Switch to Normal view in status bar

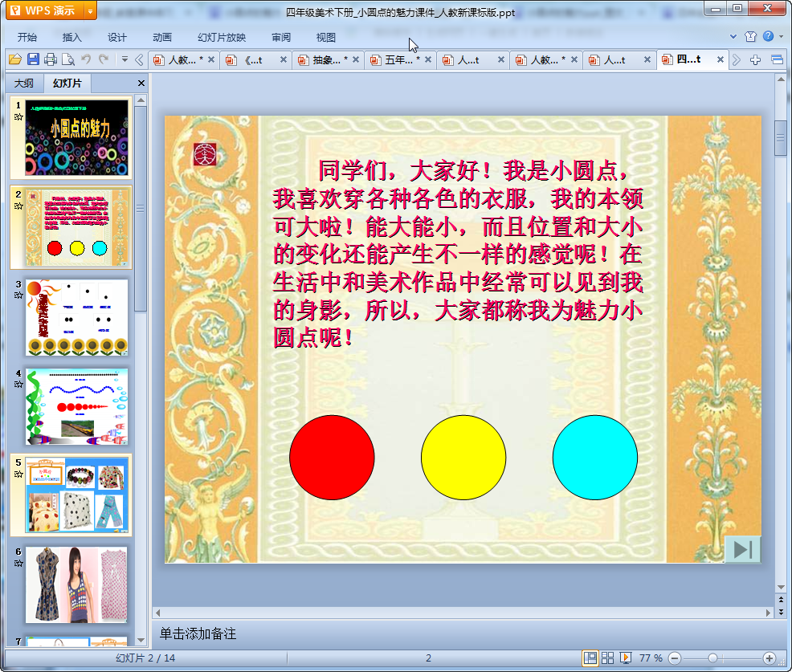pyautogui.click(x=590, y=658)
